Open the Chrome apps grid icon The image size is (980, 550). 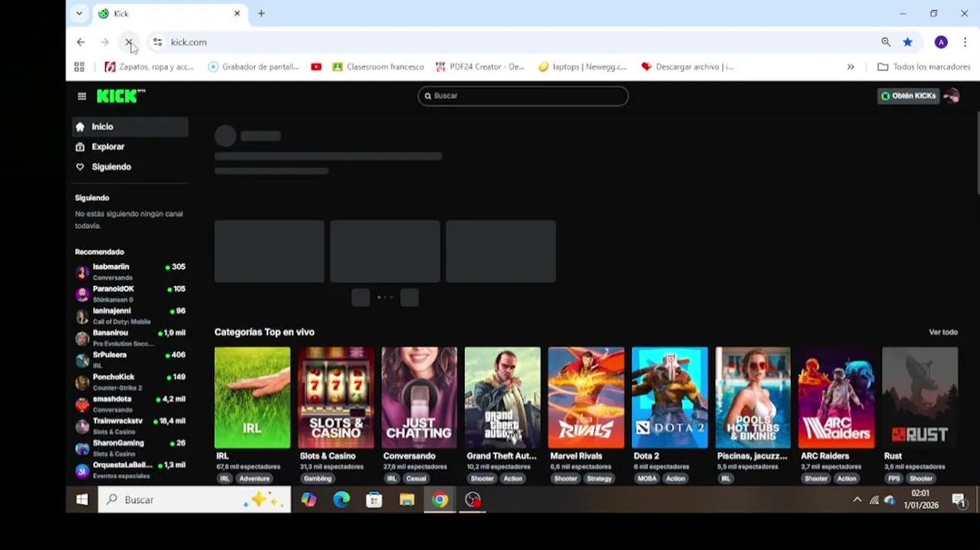point(79,67)
